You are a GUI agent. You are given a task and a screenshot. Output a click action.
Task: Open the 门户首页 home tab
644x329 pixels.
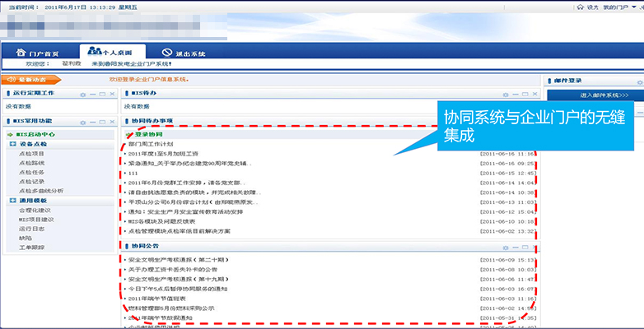pyautogui.click(x=40, y=53)
